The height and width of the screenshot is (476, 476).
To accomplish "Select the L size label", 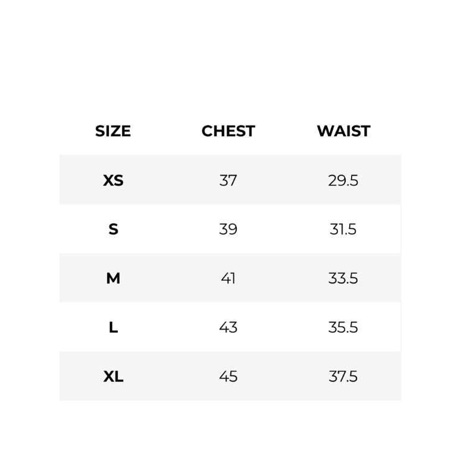I will point(113,327).
